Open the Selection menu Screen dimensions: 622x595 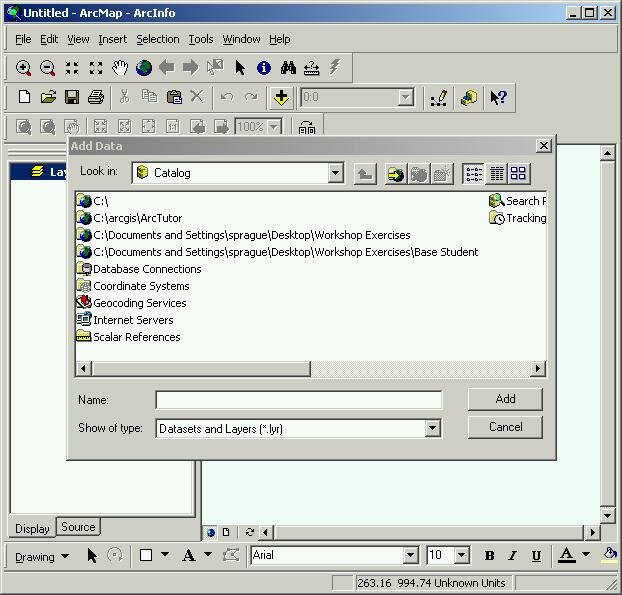tap(158, 39)
